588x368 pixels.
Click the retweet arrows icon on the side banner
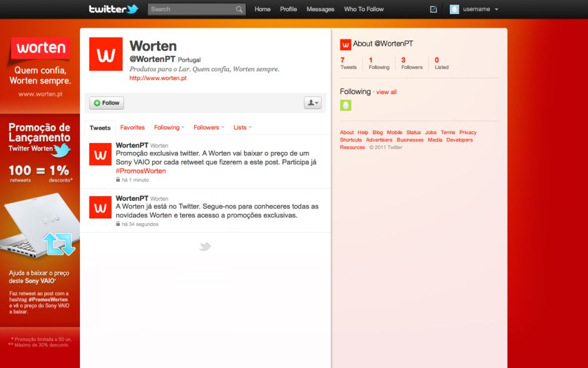click(59, 244)
